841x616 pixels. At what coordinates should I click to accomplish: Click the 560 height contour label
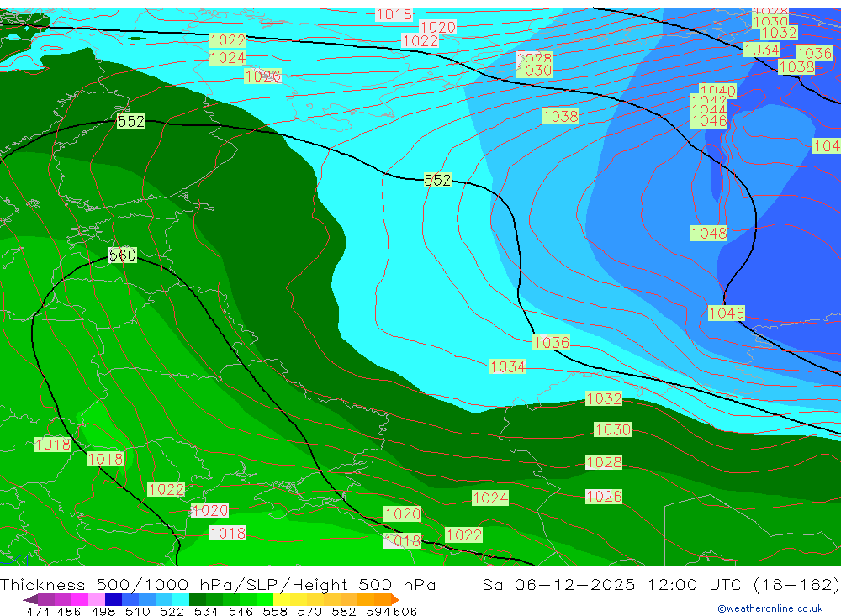point(123,255)
